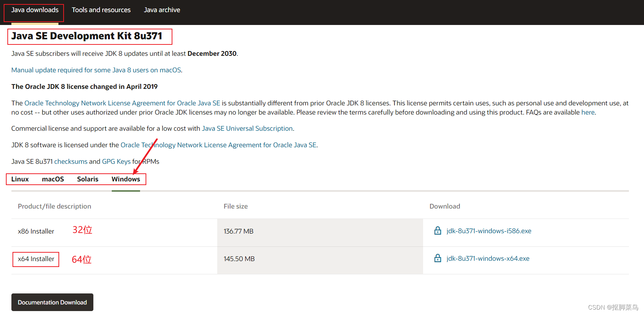Click the File size column header
The height and width of the screenshot is (314, 644).
tap(236, 206)
